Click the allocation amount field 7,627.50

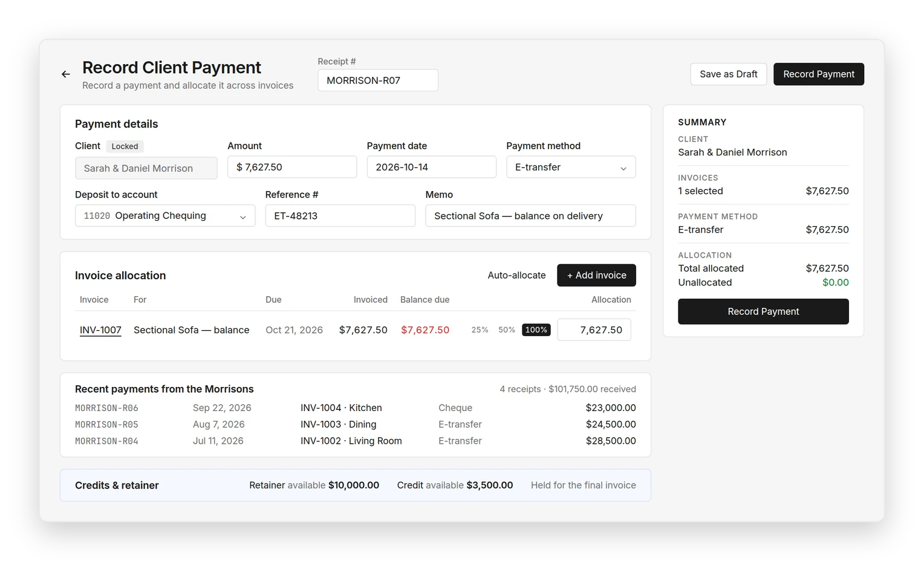(x=594, y=330)
